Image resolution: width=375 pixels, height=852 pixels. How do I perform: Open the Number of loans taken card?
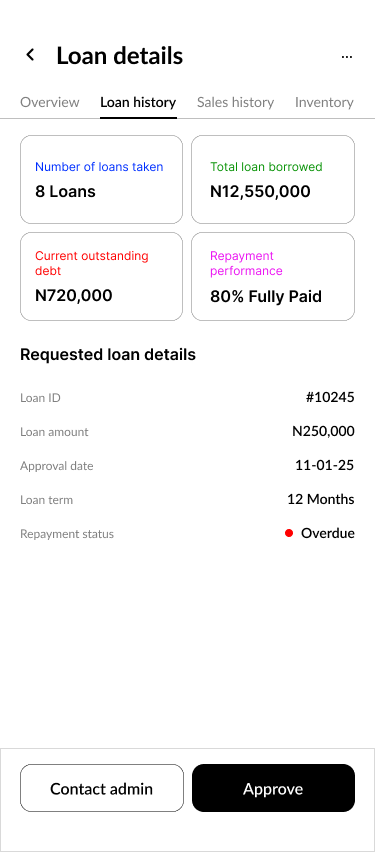pos(102,179)
